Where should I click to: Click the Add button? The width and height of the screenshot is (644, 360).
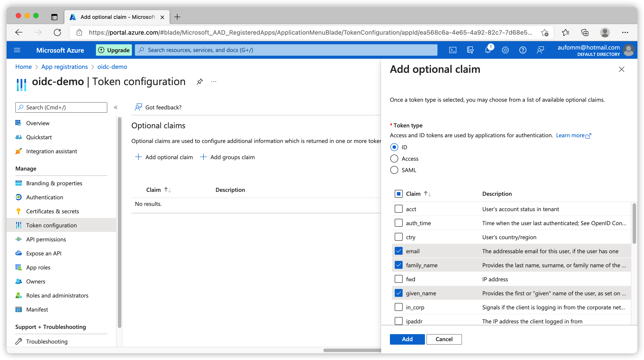[x=407, y=339]
